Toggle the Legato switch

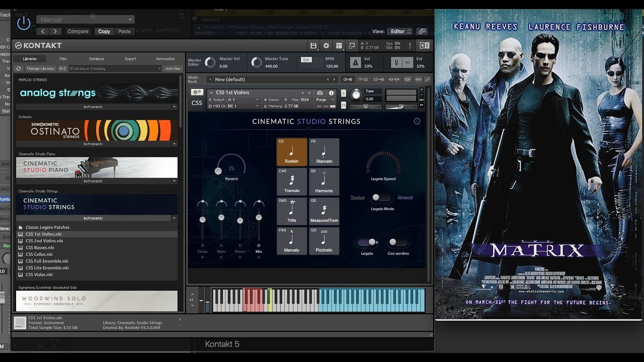click(367, 242)
